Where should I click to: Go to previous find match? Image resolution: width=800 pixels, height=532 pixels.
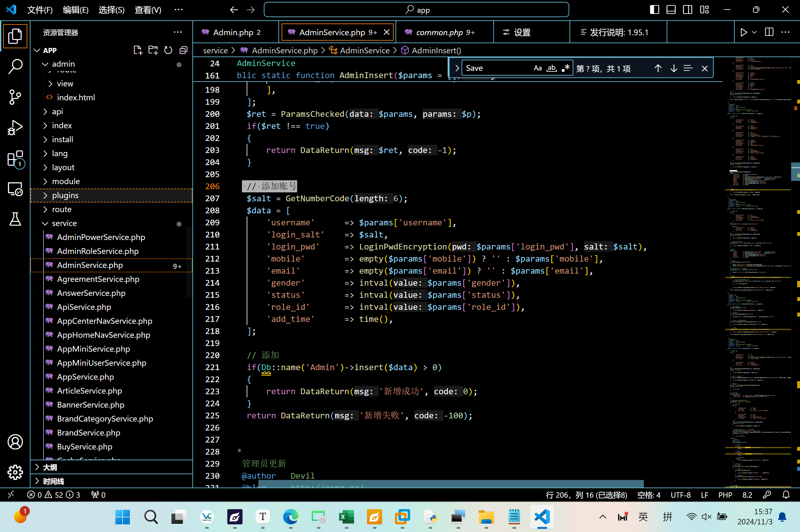pos(658,68)
